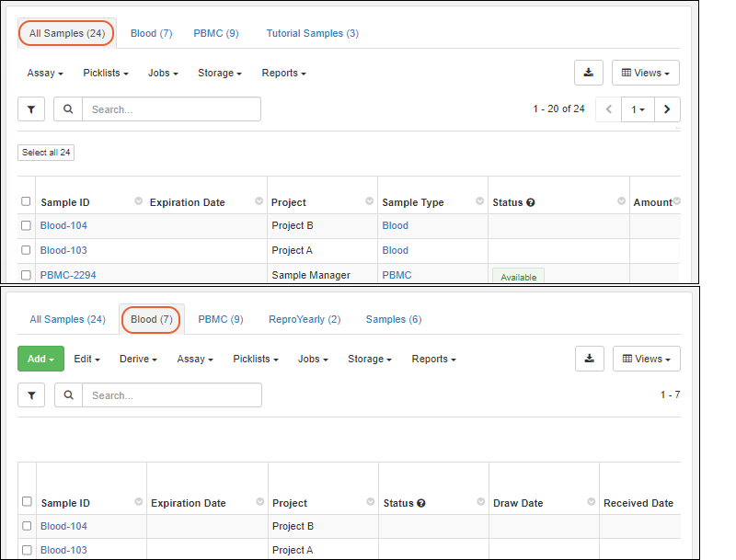Toggle the header checkbox in the Draw Date grid
The image size is (736, 560).
pyautogui.click(x=27, y=502)
